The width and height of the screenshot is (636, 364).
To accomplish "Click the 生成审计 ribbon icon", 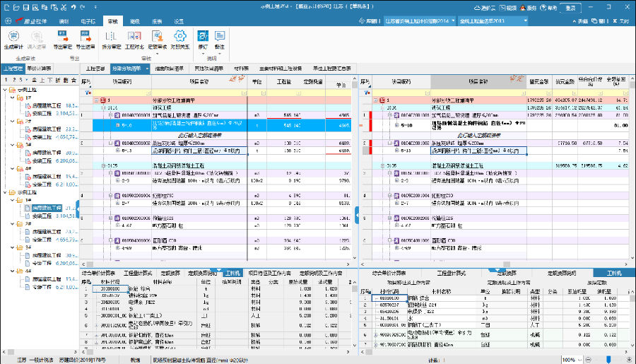I will (x=15, y=38).
